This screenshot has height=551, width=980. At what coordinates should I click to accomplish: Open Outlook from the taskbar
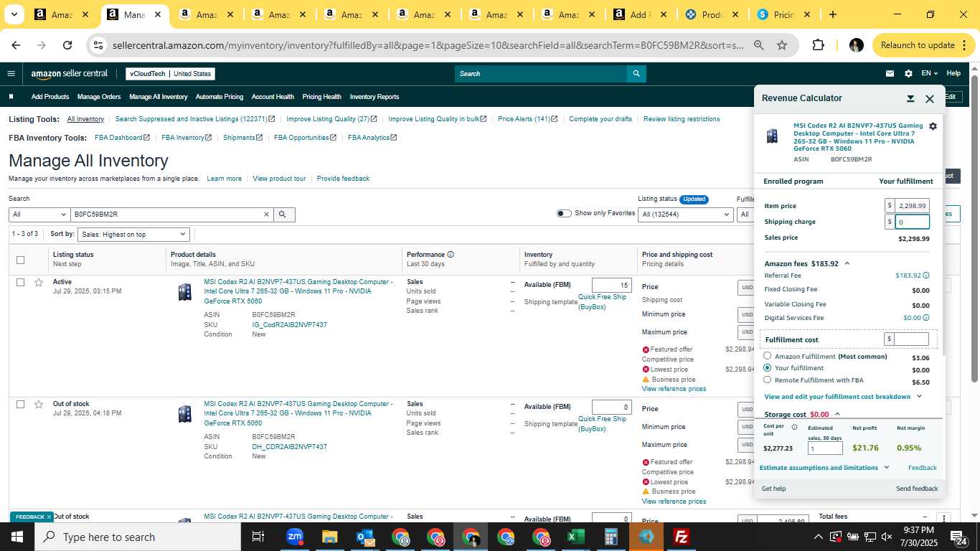(x=365, y=537)
